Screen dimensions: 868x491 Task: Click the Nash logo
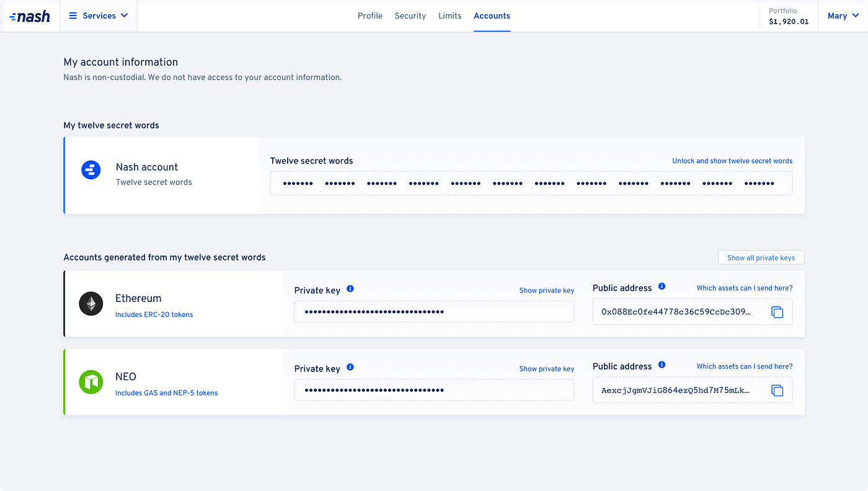tap(30, 16)
